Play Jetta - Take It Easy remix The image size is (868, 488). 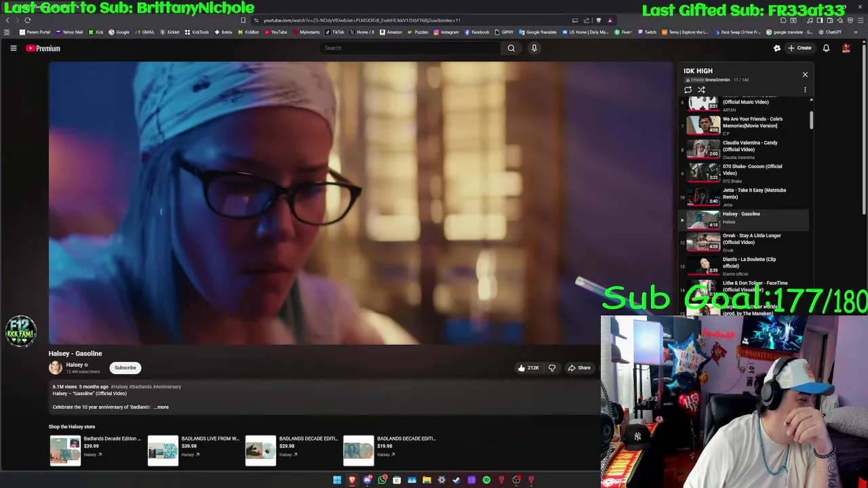pyautogui.click(x=744, y=197)
